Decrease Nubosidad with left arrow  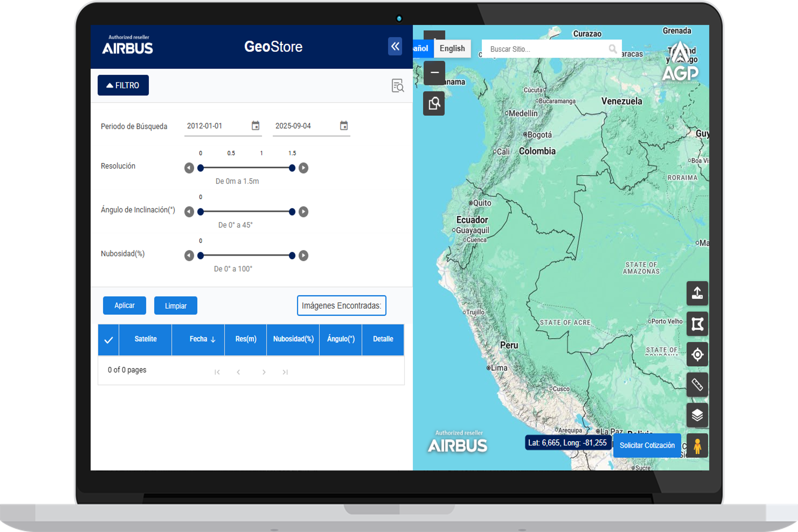[189, 255]
